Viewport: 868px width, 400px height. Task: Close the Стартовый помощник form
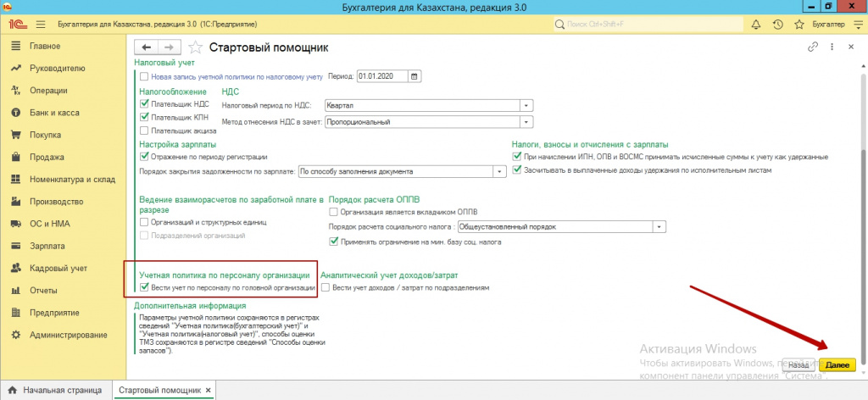click(x=851, y=47)
